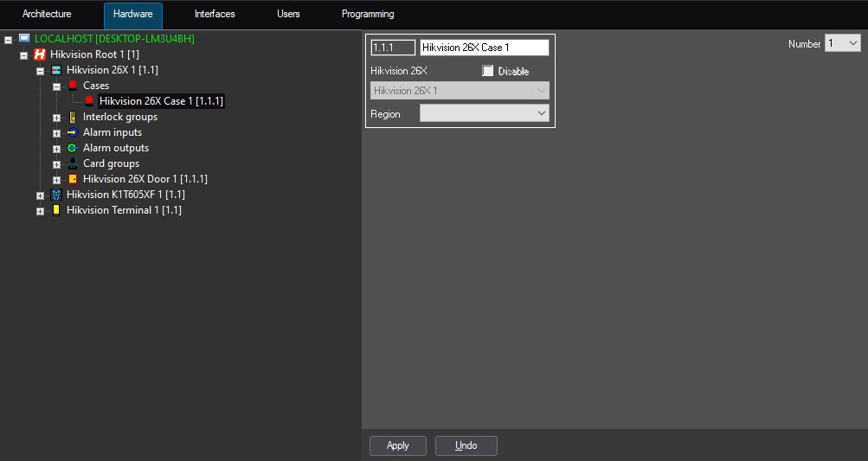Select Hikvision 26X Door 1 [1.1.1] row
Screen dimensions: 868x461
click(145, 179)
